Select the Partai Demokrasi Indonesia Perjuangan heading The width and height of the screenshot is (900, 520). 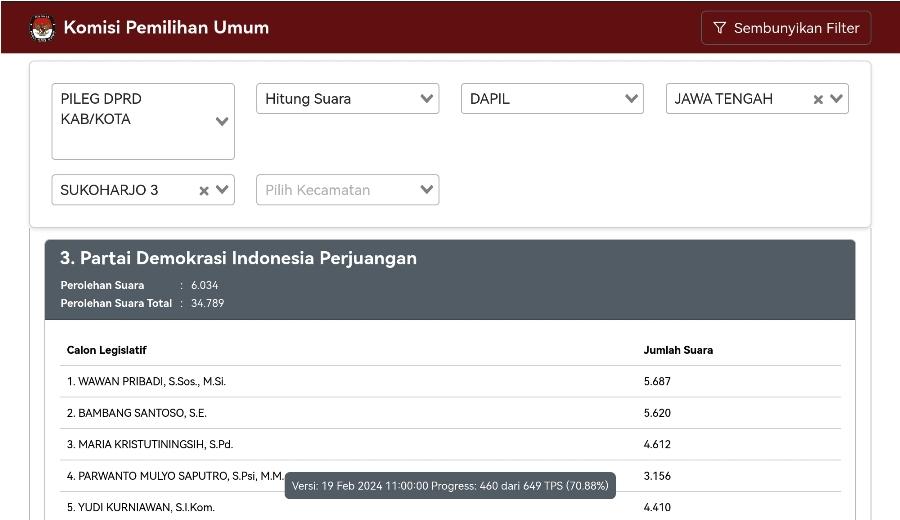tap(238, 258)
